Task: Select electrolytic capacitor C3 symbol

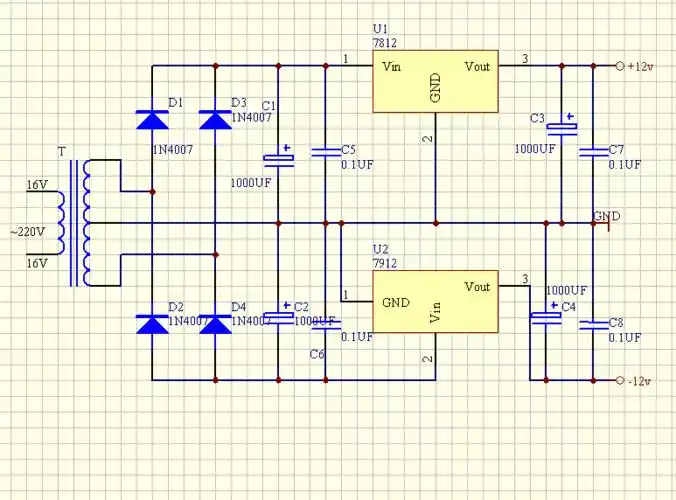Action: (x=561, y=128)
